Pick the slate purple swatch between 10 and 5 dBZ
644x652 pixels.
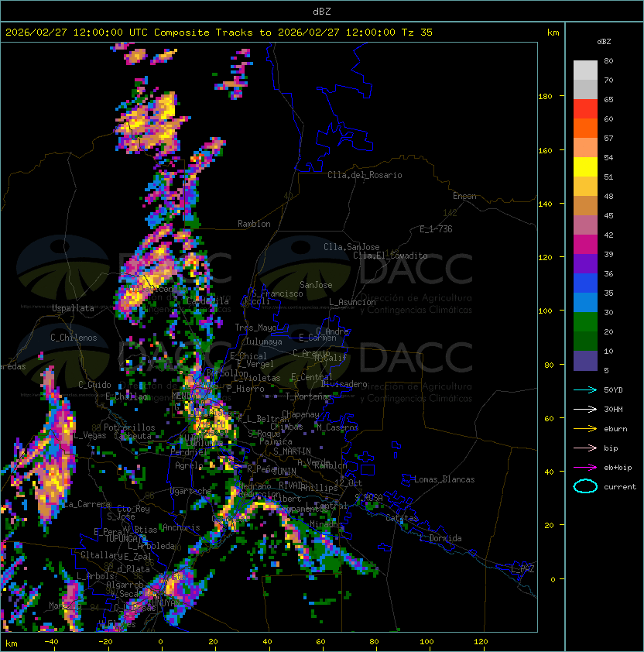click(585, 360)
